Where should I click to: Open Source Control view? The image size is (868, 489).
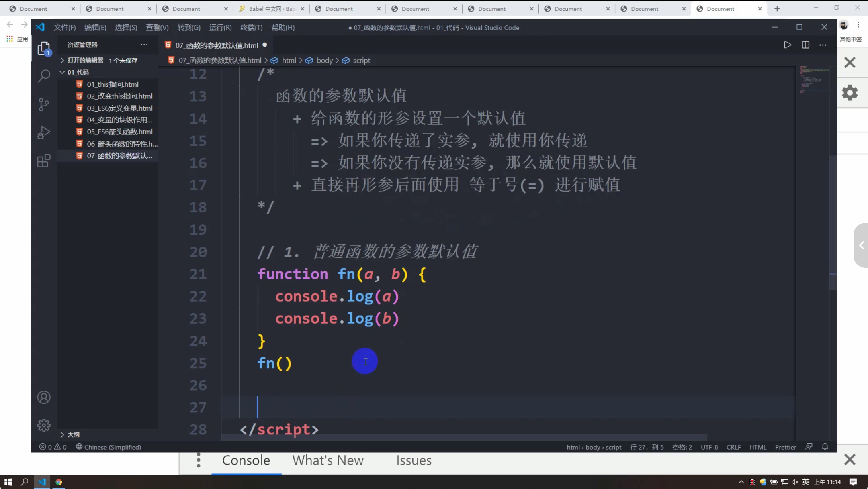[44, 105]
